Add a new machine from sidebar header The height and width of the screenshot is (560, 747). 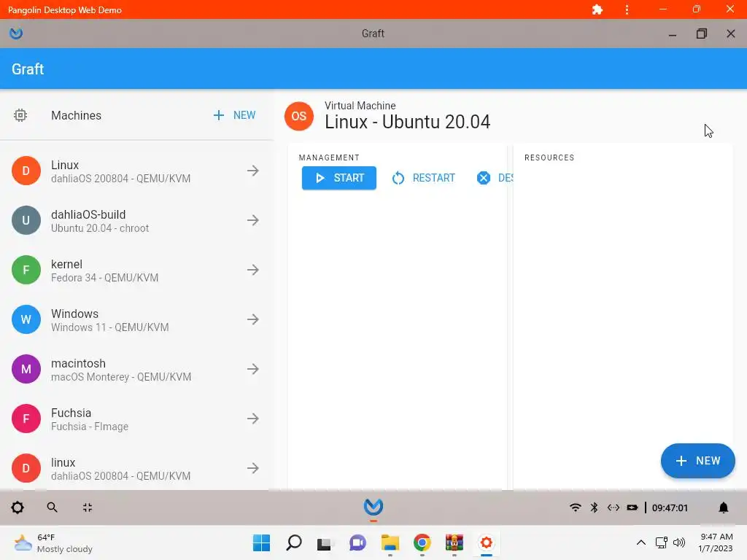(x=234, y=115)
